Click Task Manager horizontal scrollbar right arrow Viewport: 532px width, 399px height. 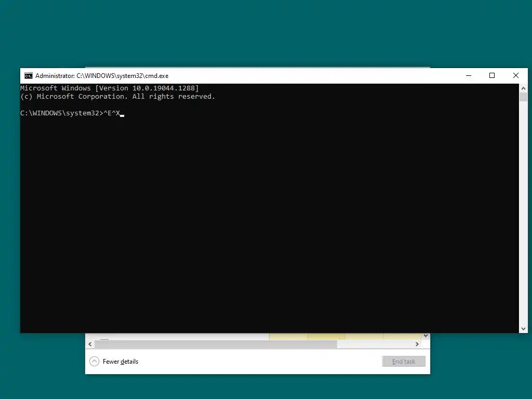[x=417, y=344]
